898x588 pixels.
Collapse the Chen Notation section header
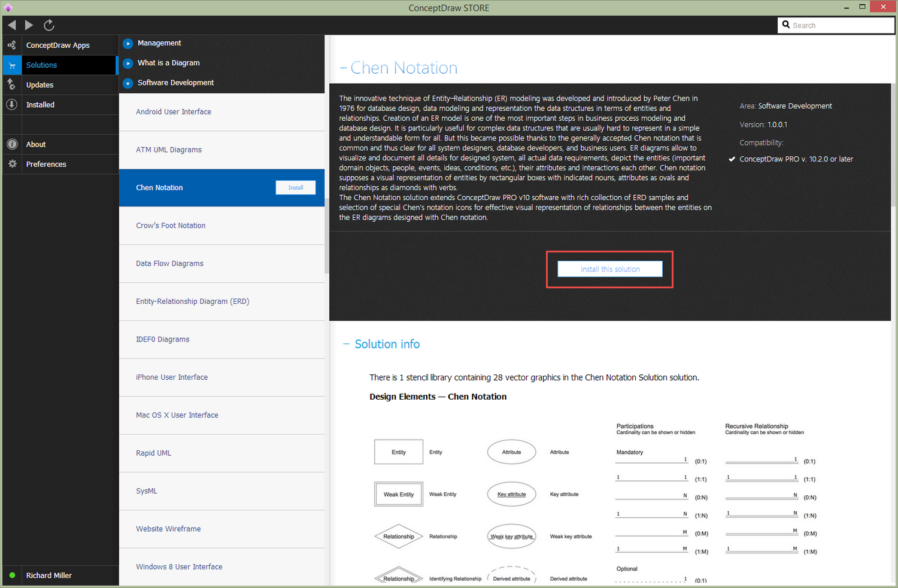(343, 68)
